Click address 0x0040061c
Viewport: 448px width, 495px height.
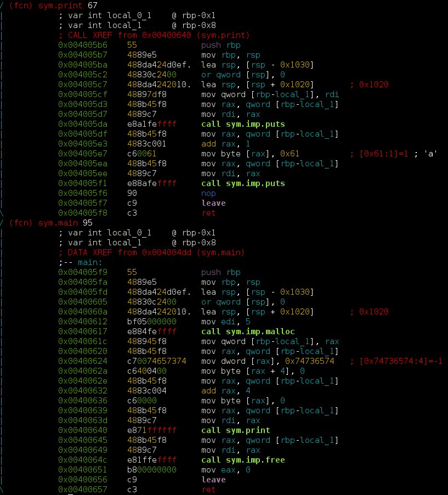[83, 341]
